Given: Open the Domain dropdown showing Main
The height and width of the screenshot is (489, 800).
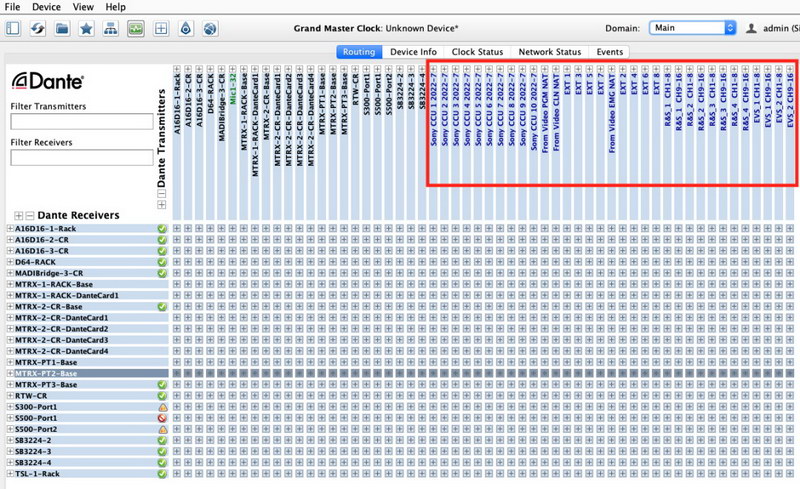Looking at the screenshot, I should coord(693,28).
